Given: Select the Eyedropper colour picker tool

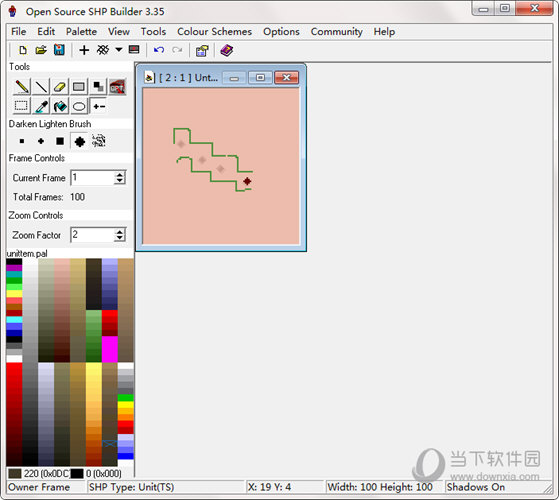Looking at the screenshot, I should point(41,106).
